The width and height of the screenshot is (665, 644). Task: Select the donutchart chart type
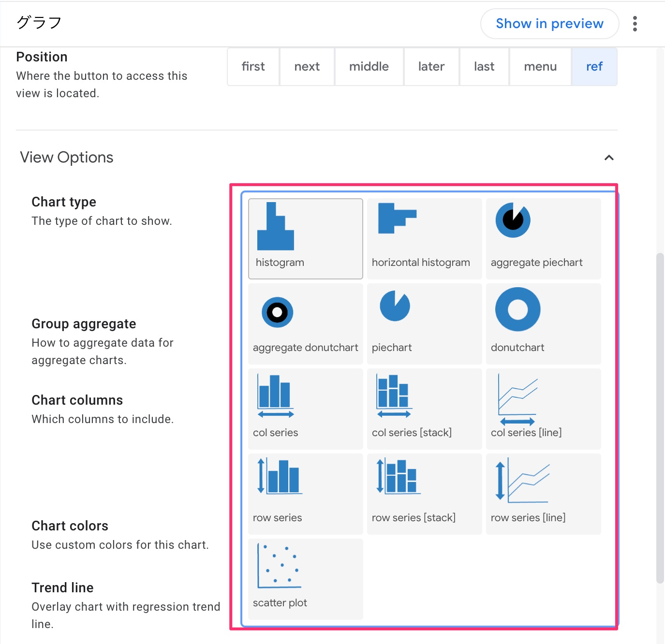[543, 322]
